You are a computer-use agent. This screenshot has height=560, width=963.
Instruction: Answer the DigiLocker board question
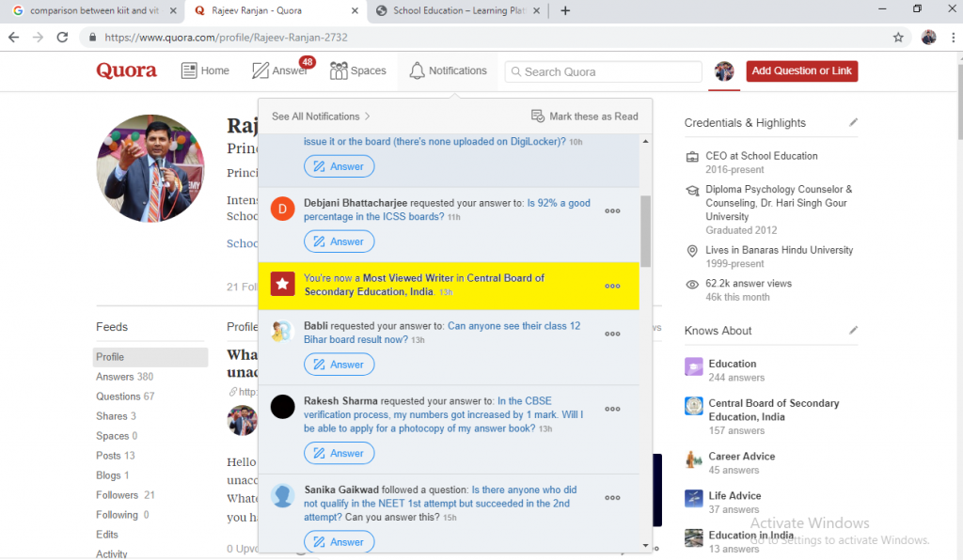[x=339, y=166]
